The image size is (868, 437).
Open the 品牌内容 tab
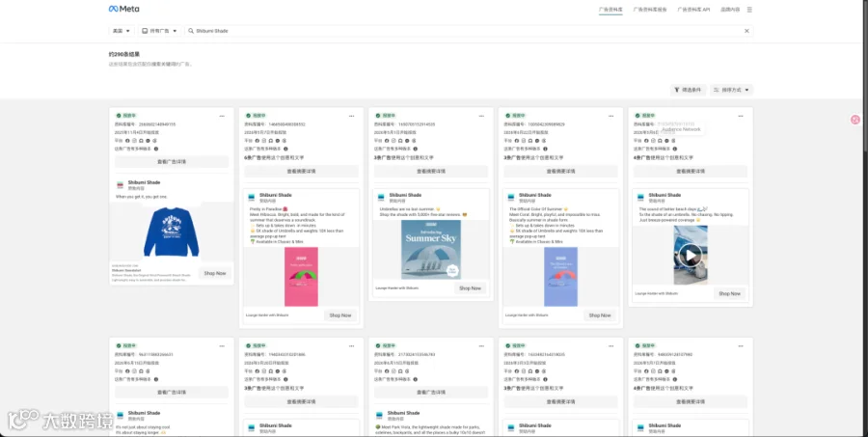click(730, 10)
